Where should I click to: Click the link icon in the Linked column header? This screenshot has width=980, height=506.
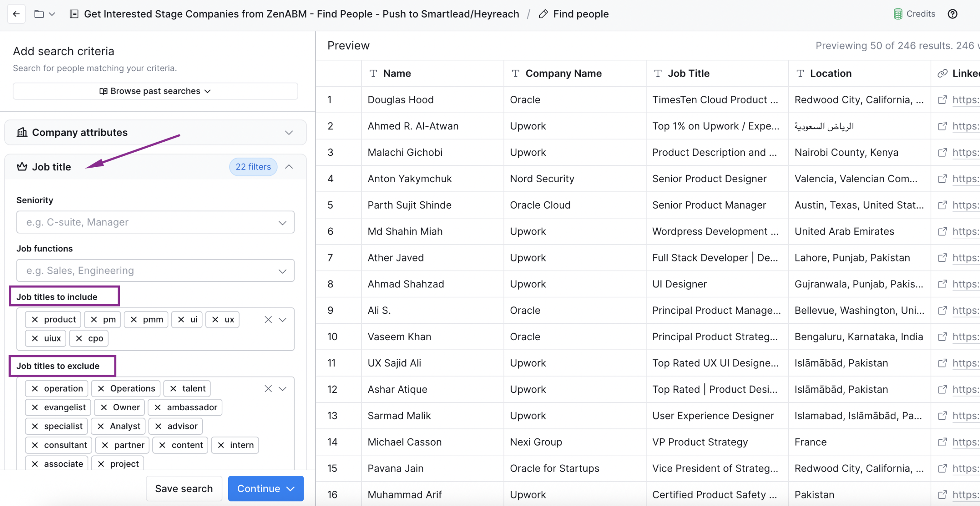(x=942, y=73)
